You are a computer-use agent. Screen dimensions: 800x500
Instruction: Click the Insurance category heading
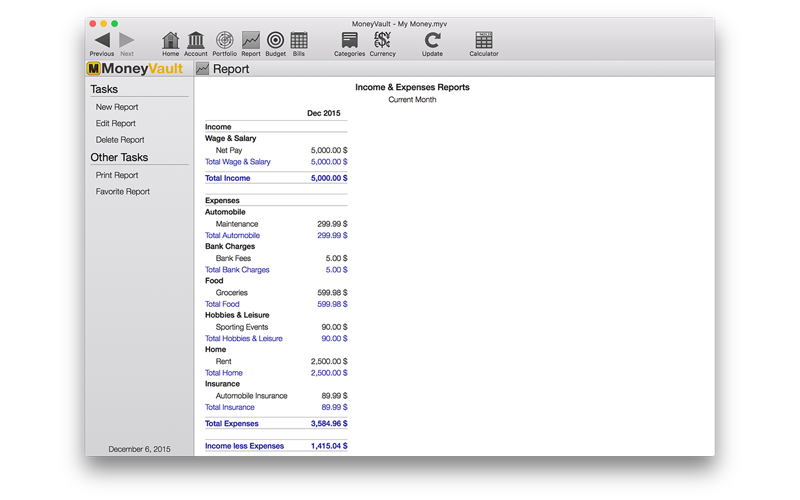click(x=222, y=384)
